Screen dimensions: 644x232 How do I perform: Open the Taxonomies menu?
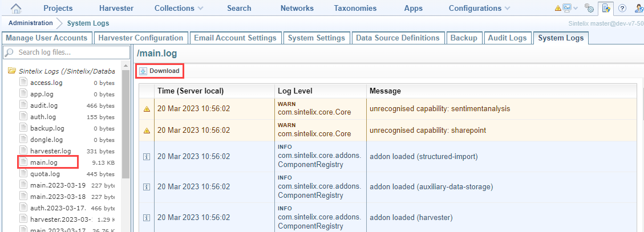[355, 8]
